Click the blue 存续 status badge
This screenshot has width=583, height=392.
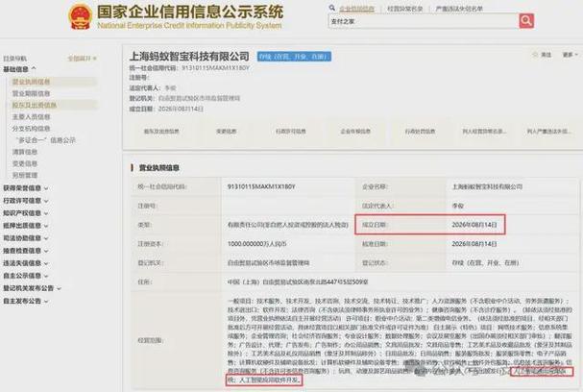pos(294,57)
